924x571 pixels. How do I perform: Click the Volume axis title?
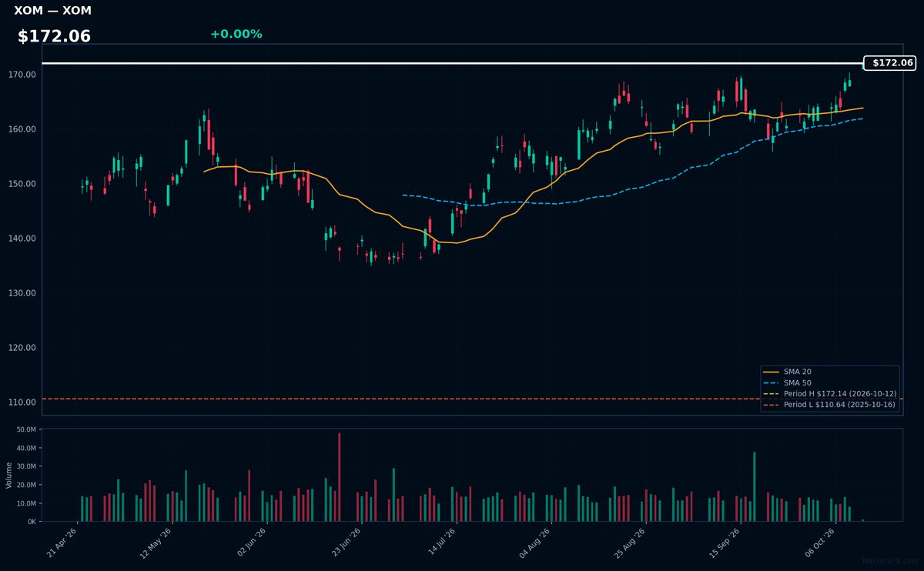point(8,475)
